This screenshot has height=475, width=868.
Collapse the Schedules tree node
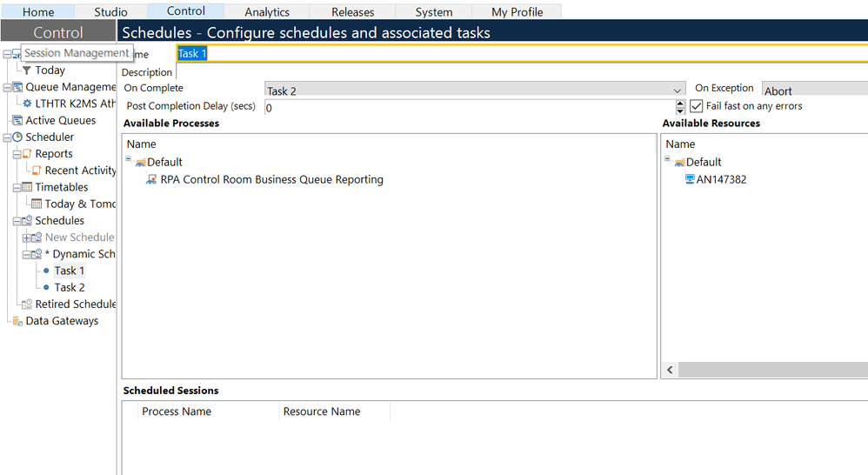coord(17,221)
